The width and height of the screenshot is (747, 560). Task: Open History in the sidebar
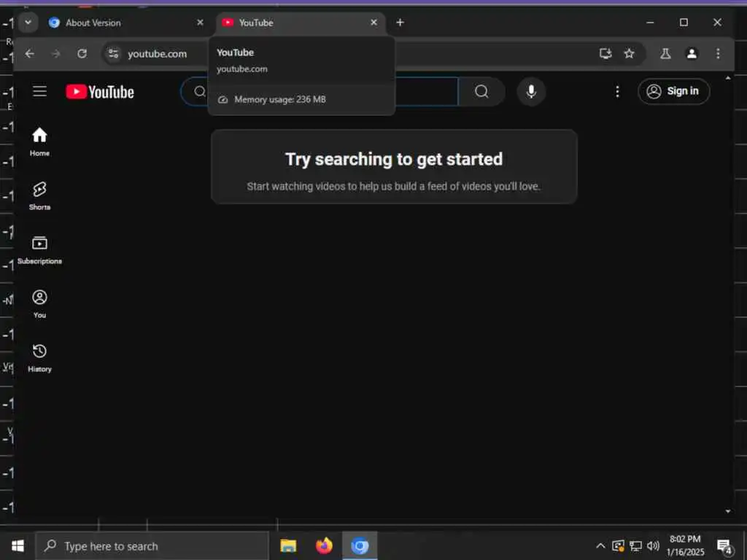point(39,358)
